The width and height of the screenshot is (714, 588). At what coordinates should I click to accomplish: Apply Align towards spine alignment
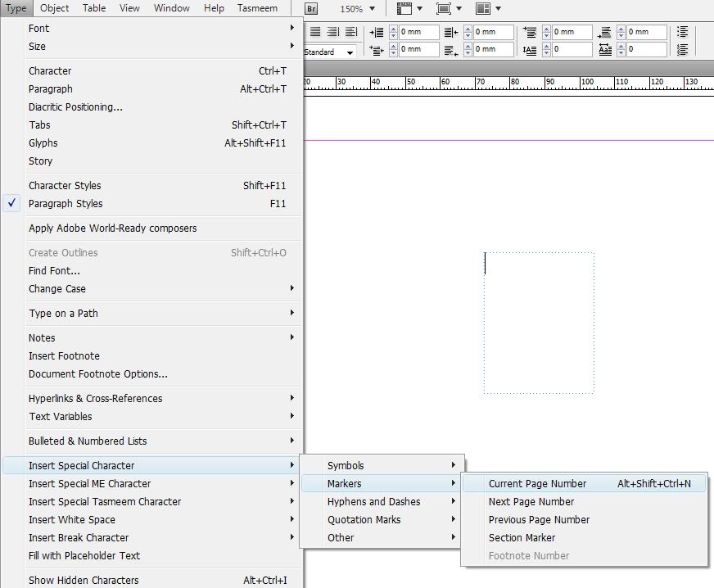point(333,31)
